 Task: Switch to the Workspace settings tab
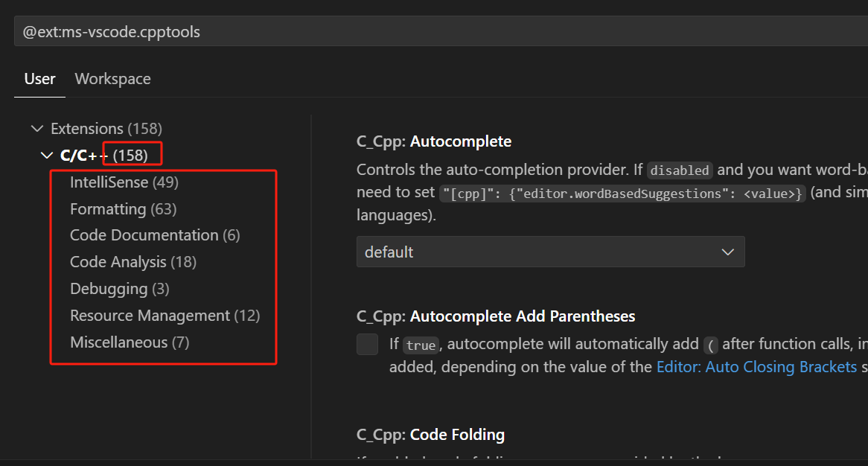(x=112, y=79)
